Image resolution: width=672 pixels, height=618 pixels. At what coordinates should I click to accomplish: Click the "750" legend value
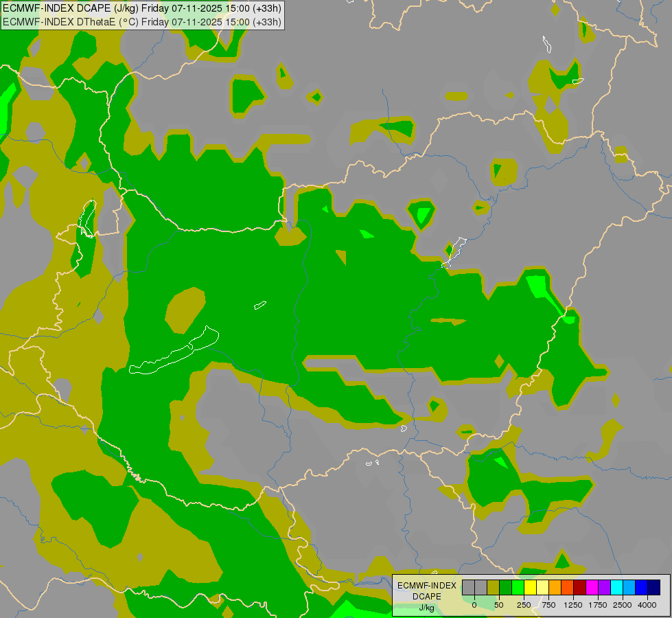tap(548, 605)
